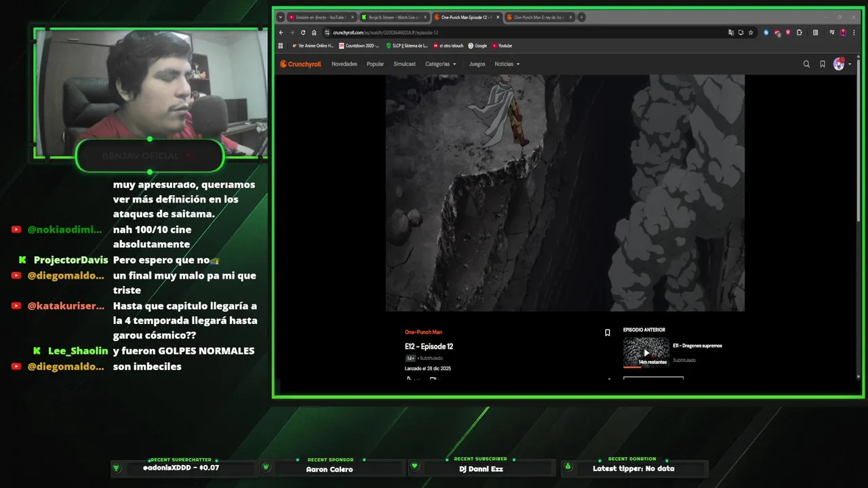Click E12 - Episode 12 title text
The image size is (868, 488).
coord(429,346)
